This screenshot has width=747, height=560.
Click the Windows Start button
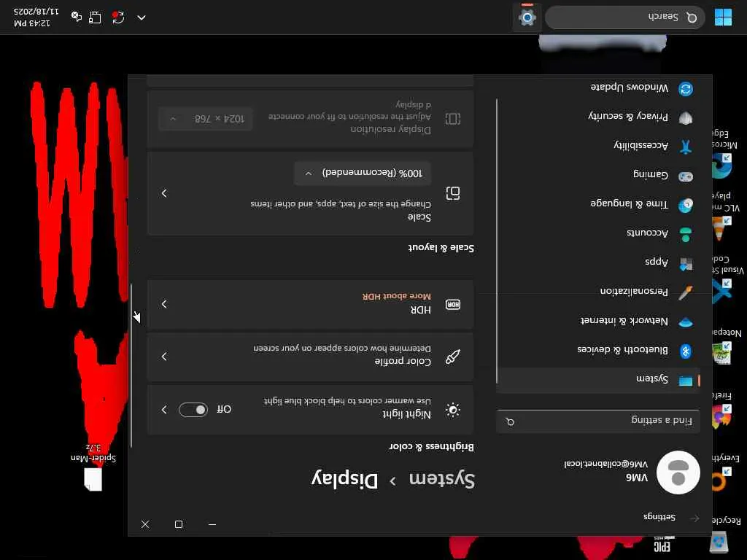pos(723,17)
